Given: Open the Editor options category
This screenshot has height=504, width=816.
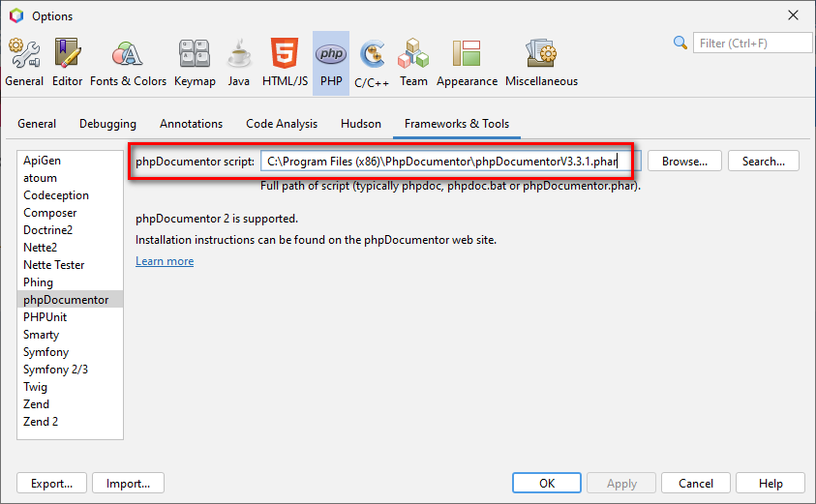Looking at the screenshot, I should click(67, 63).
